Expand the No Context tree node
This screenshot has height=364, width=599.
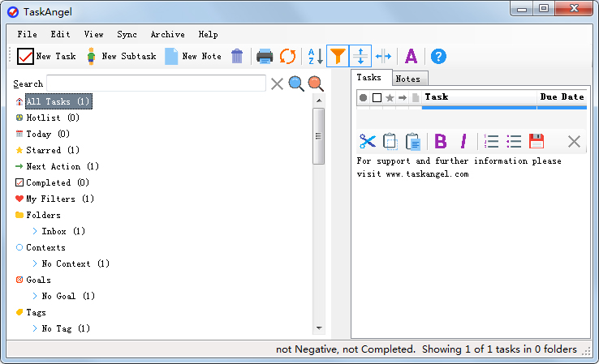[35, 263]
